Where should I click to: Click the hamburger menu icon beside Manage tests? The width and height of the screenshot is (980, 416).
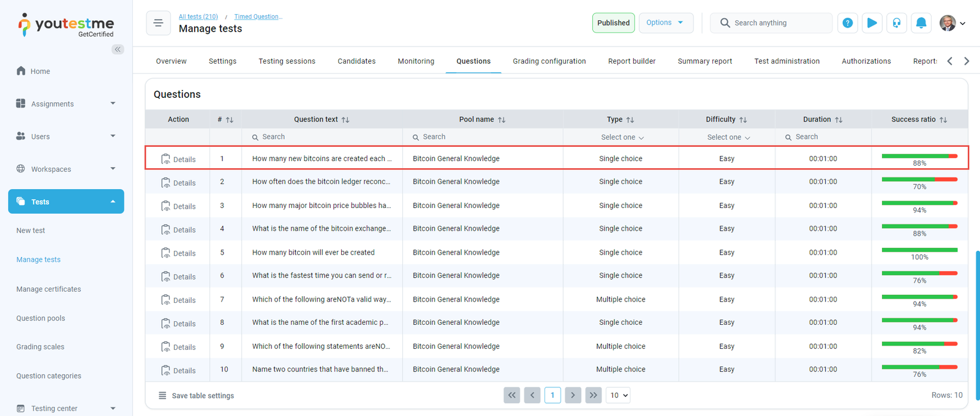pos(158,23)
